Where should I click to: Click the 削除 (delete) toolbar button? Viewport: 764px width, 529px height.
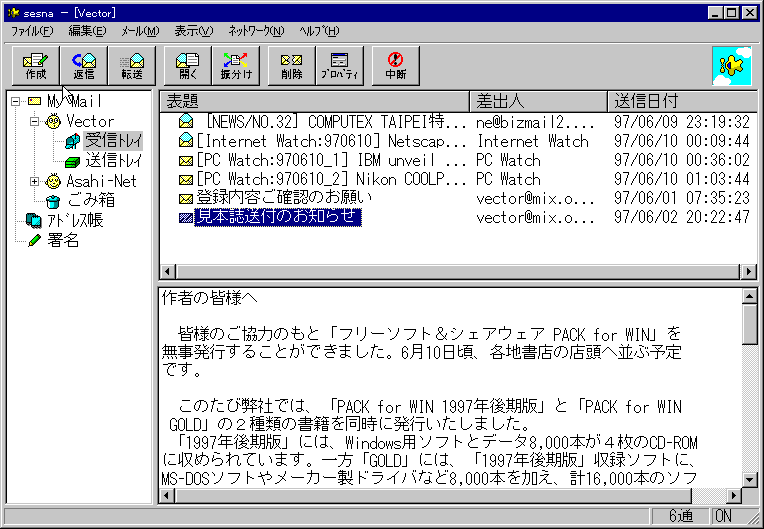coord(292,66)
